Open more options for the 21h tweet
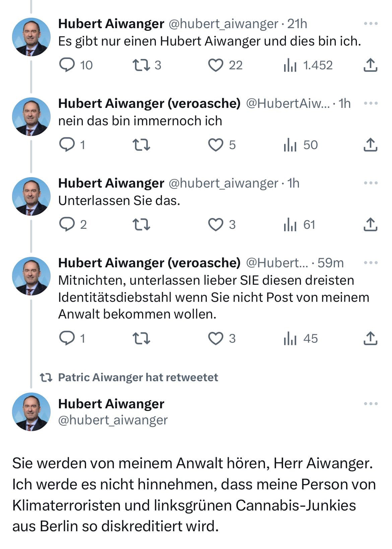Image resolution: width=392 pixels, height=549 pixels. pyautogui.click(x=371, y=24)
